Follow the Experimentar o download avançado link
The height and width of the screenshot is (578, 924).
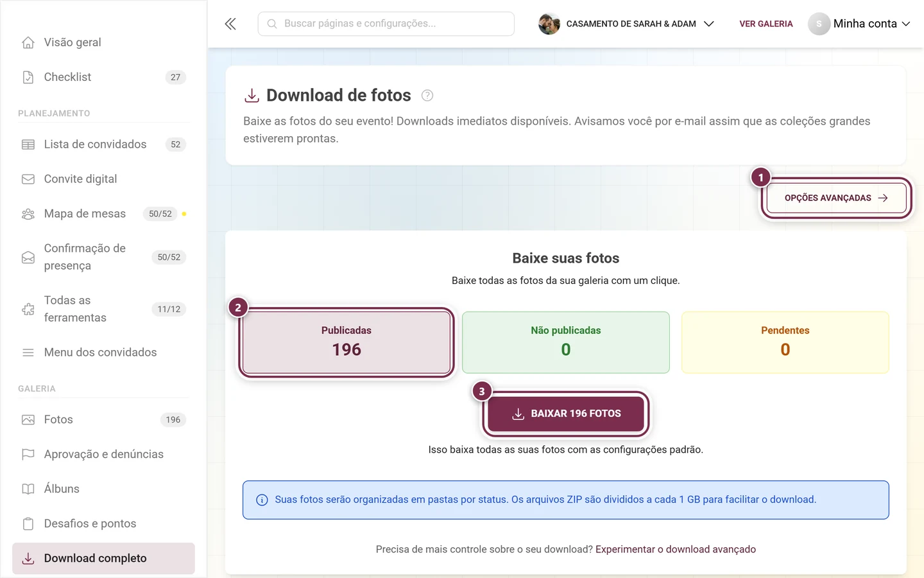(x=676, y=550)
